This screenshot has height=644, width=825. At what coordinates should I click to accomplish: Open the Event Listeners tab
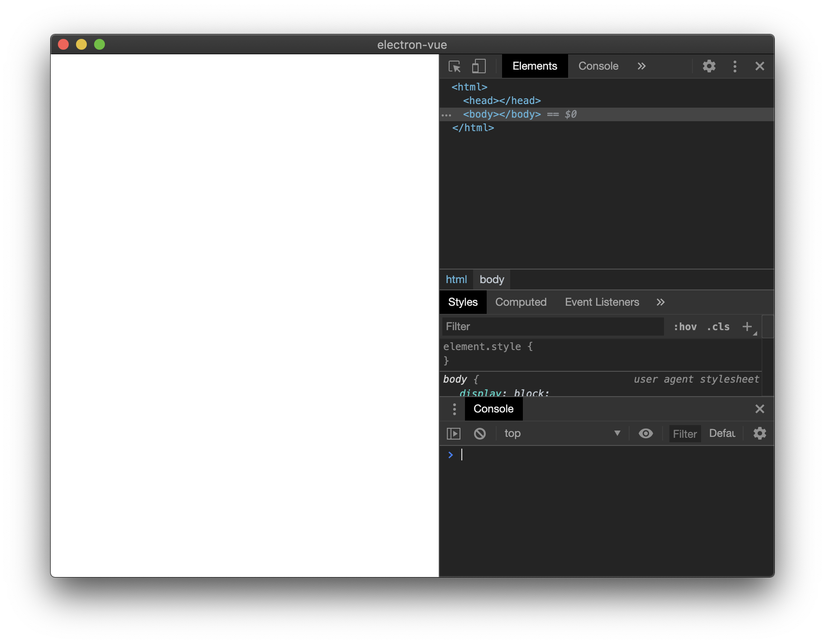click(x=602, y=302)
